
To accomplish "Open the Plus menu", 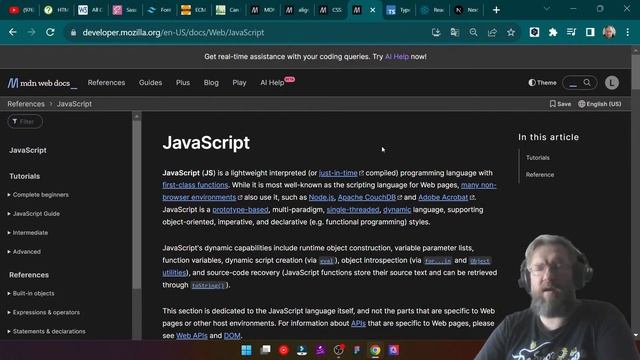I will coord(183,82).
